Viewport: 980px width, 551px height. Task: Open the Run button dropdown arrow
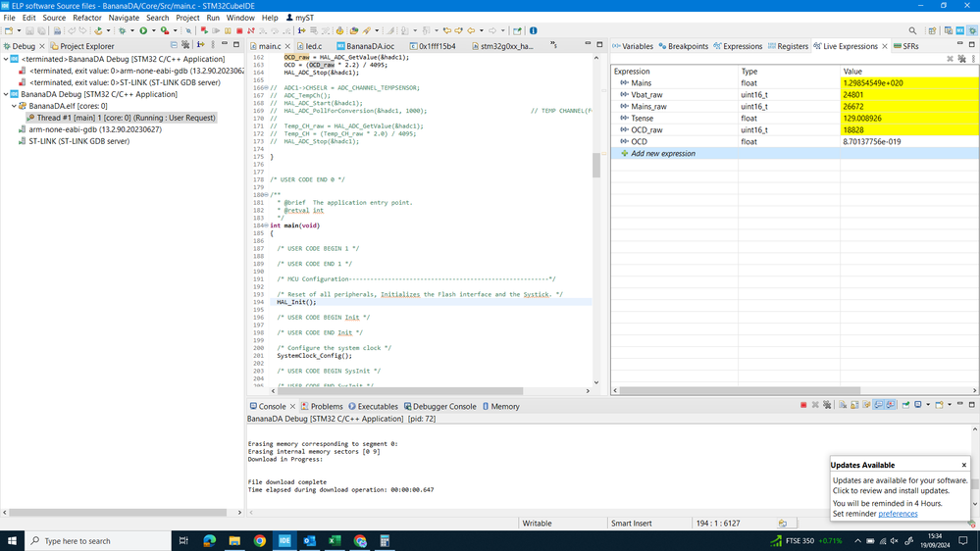[153, 30]
